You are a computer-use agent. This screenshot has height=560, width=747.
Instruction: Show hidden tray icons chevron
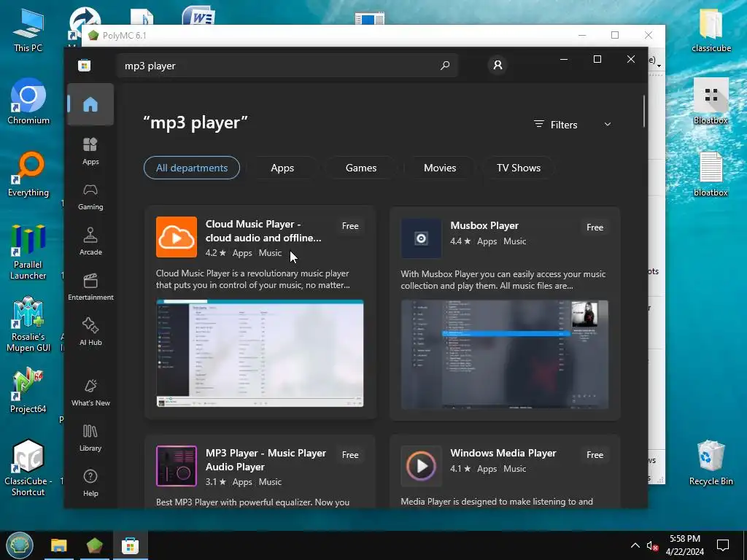(x=635, y=545)
